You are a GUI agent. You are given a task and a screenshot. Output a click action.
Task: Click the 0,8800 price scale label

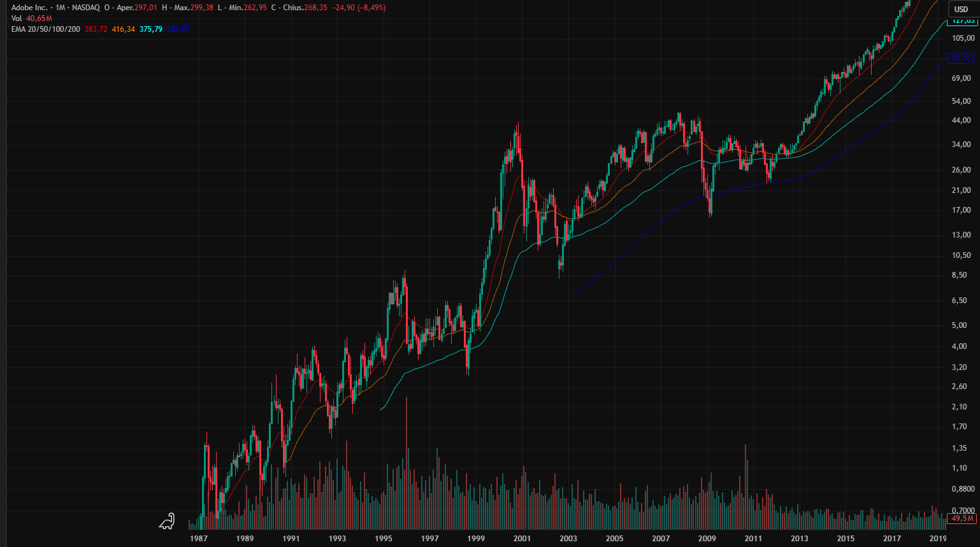click(963, 489)
